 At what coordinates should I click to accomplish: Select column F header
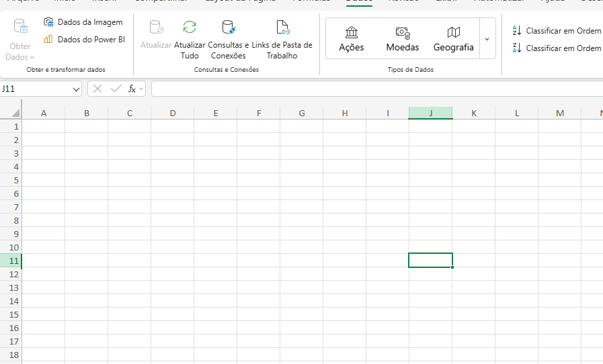(x=259, y=113)
